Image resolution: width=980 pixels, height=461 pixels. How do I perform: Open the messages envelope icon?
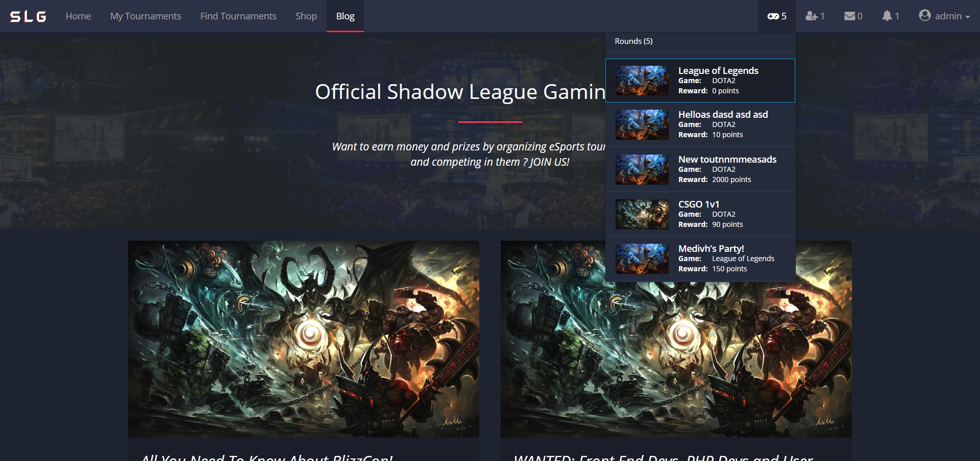[850, 15]
